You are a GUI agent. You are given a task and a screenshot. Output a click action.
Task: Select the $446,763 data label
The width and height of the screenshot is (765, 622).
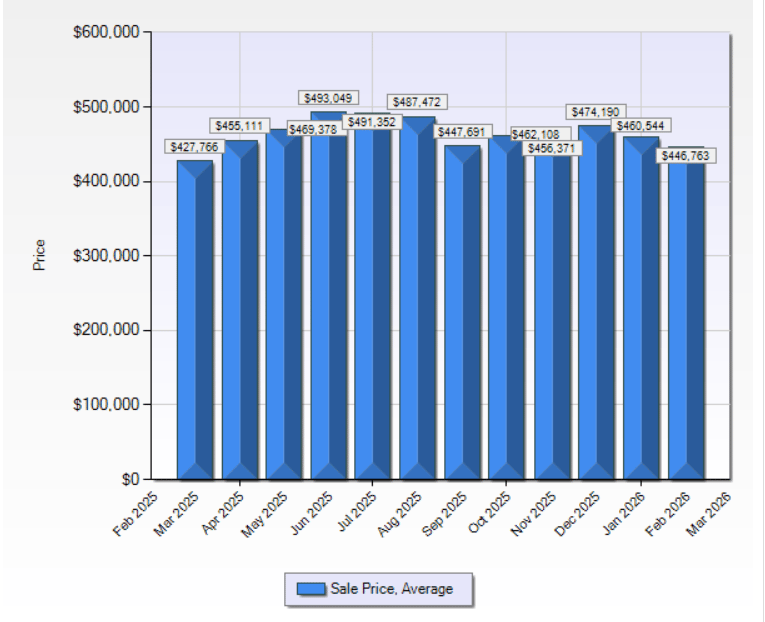[x=687, y=156]
